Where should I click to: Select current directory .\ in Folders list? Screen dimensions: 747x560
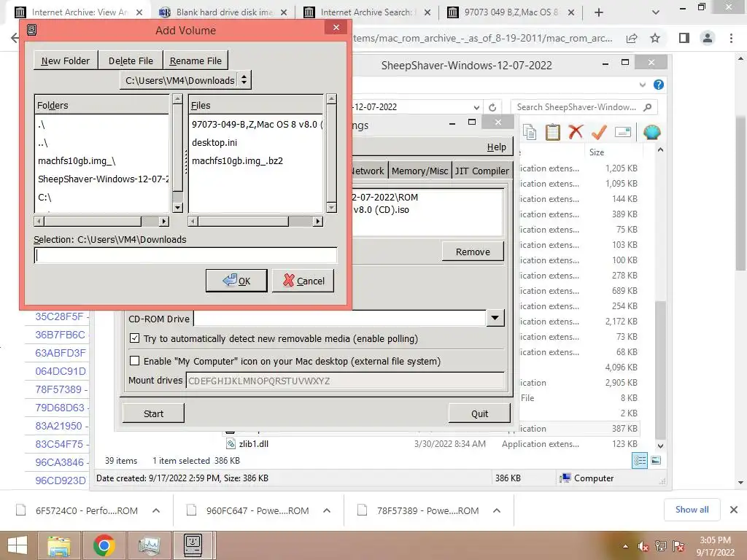[42, 124]
